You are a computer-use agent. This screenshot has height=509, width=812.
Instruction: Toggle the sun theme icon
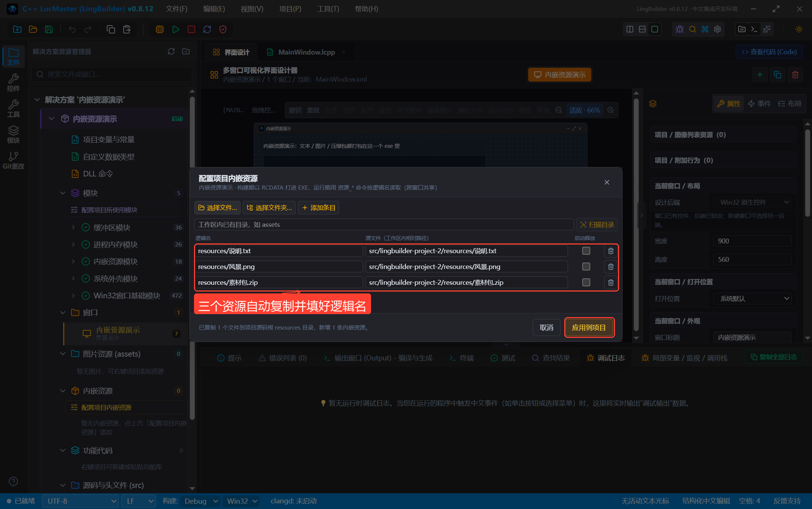coord(799,29)
